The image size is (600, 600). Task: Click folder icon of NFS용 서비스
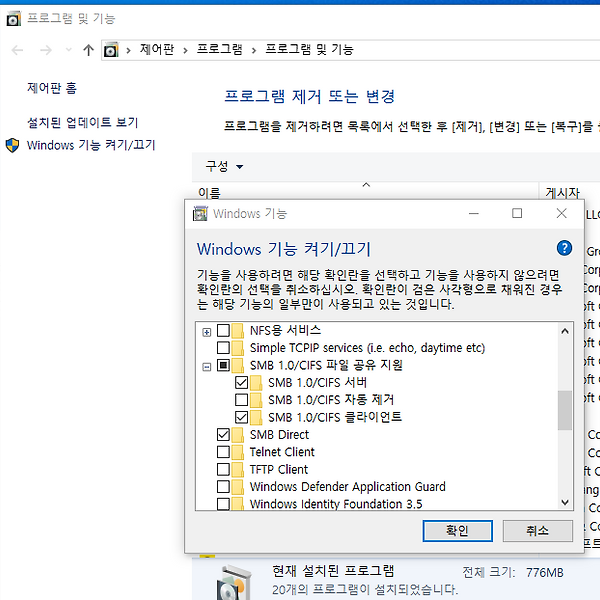[x=238, y=330]
